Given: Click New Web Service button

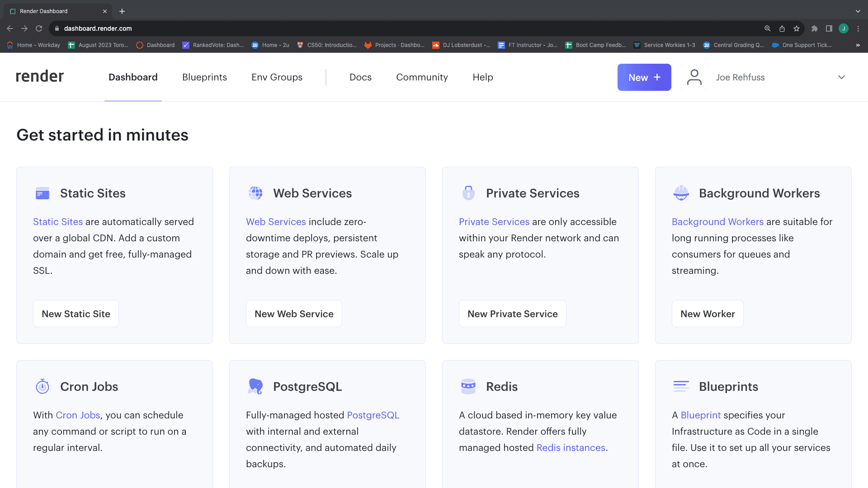Looking at the screenshot, I should click(x=294, y=314).
